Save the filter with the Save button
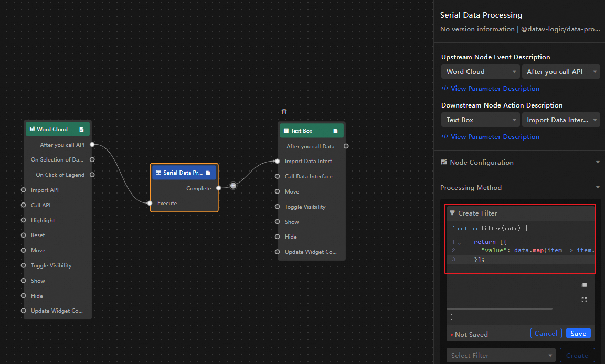 click(578, 334)
